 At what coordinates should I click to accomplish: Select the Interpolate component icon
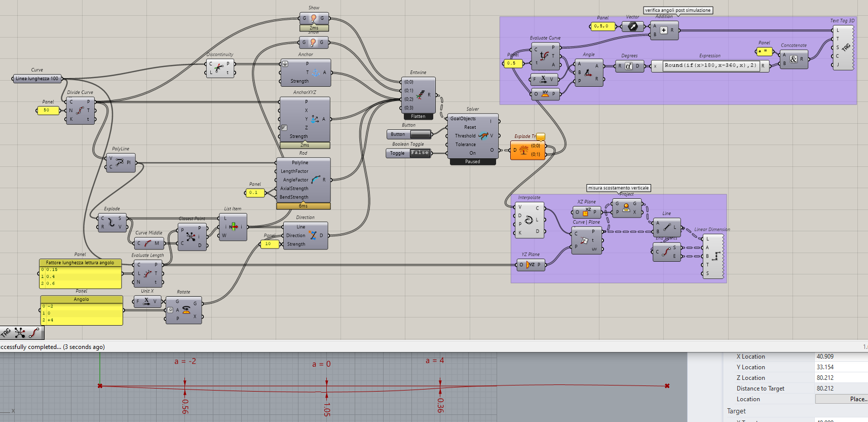(x=529, y=220)
